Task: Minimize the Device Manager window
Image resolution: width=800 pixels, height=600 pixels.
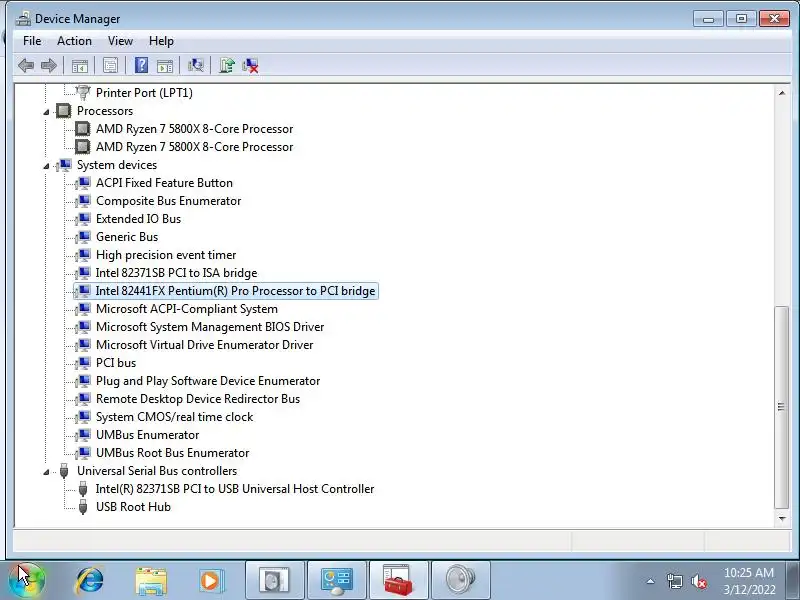Action: pos(708,19)
